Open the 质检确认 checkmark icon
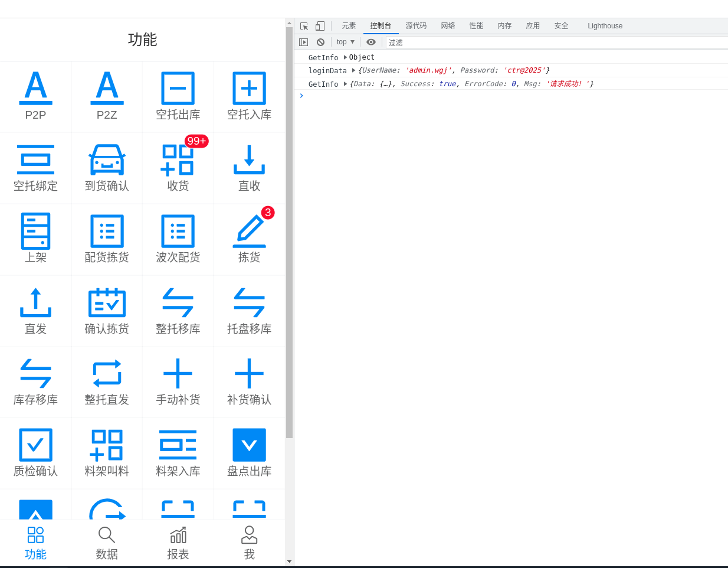 coord(35,445)
